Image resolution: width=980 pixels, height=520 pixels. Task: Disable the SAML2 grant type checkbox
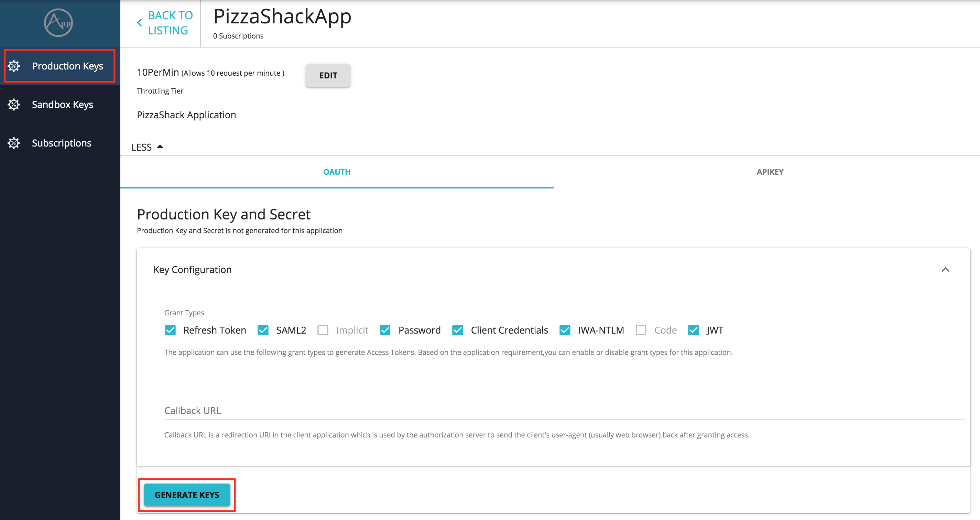263,330
